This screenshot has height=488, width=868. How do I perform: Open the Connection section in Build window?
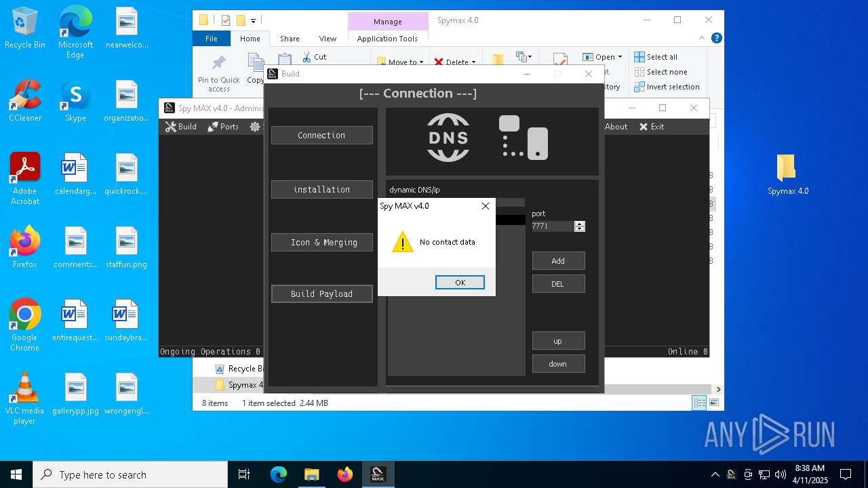(321, 136)
